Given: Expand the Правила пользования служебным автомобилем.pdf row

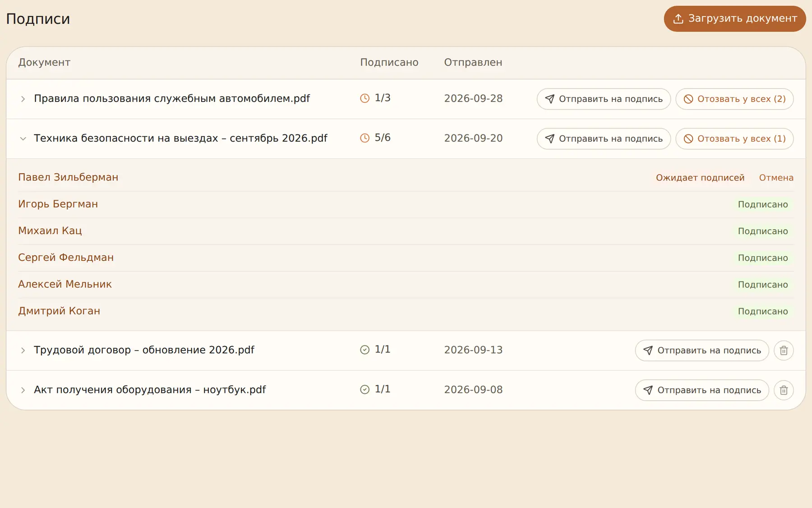Looking at the screenshot, I should [x=23, y=99].
